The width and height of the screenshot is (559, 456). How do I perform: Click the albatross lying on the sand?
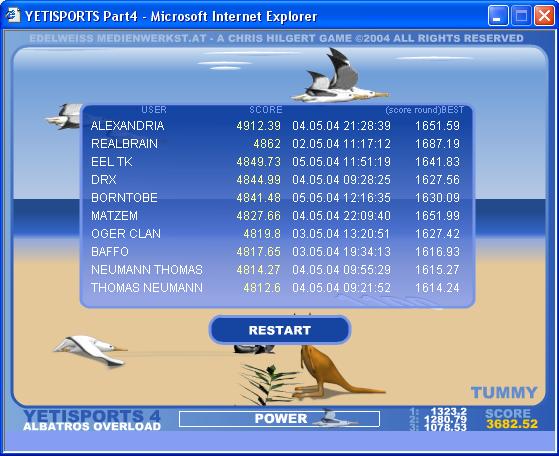tap(90, 350)
